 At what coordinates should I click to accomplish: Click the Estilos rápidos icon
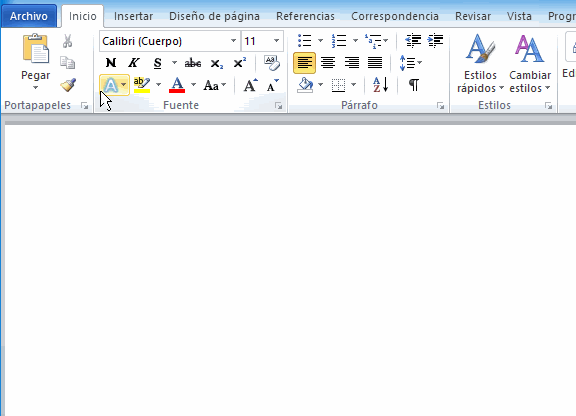480,49
